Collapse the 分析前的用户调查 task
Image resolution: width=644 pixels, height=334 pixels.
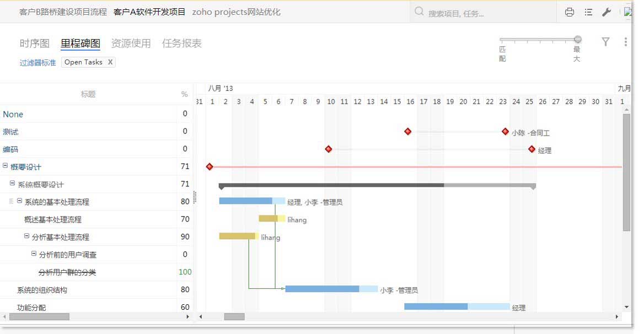pyautogui.click(x=34, y=254)
